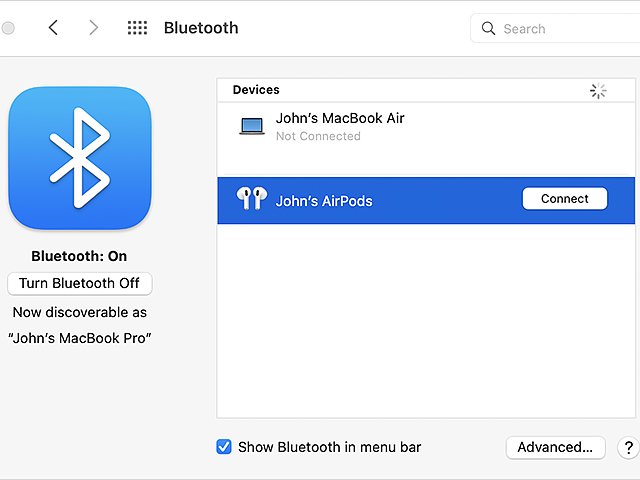Go back with the left chevron arrow
Viewport: 640px width, 480px height.
pos(53,28)
